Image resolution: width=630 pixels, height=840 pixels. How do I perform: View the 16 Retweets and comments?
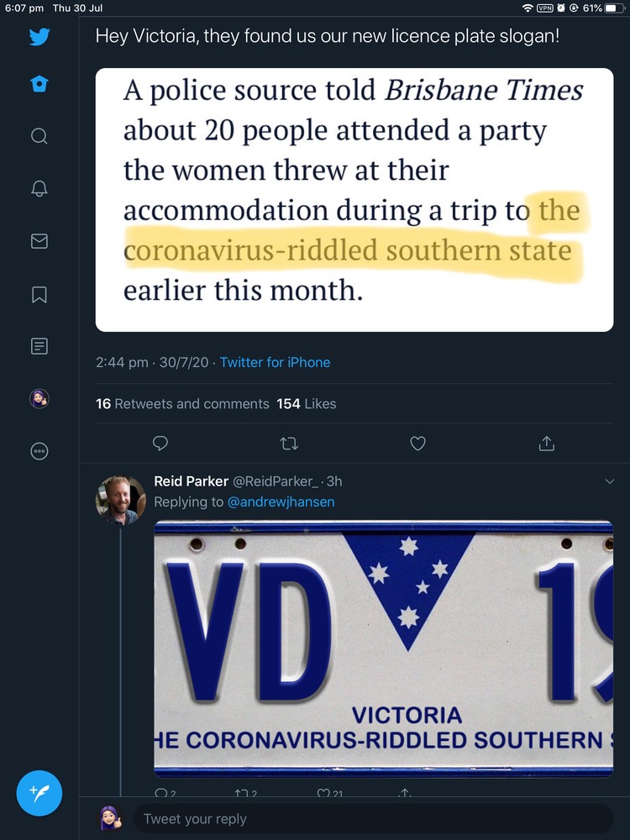(182, 404)
